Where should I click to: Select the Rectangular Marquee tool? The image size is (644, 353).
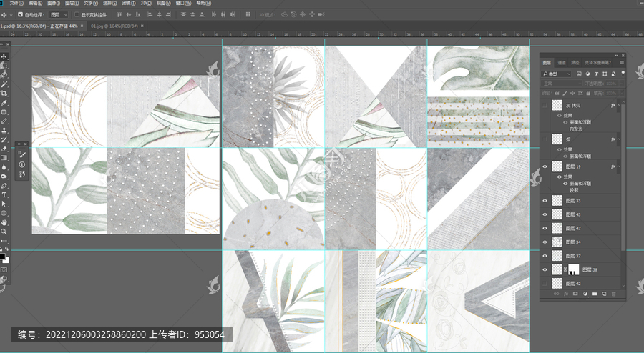point(4,66)
